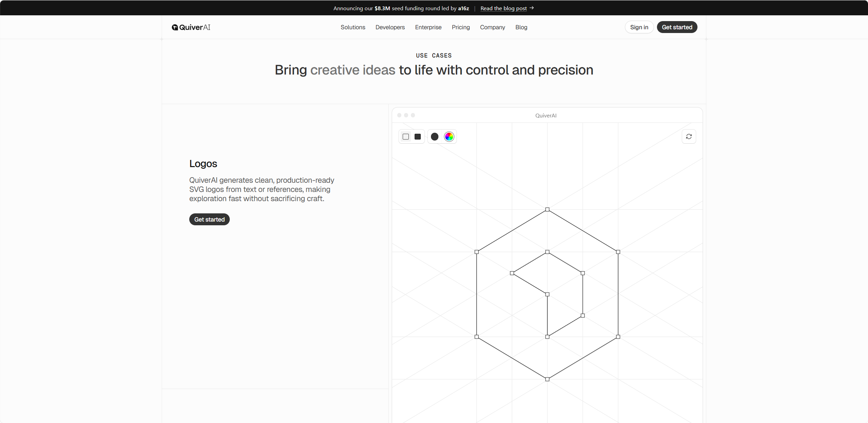Choose the solid black color circle
868x423 pixels.
pos(435,136)
